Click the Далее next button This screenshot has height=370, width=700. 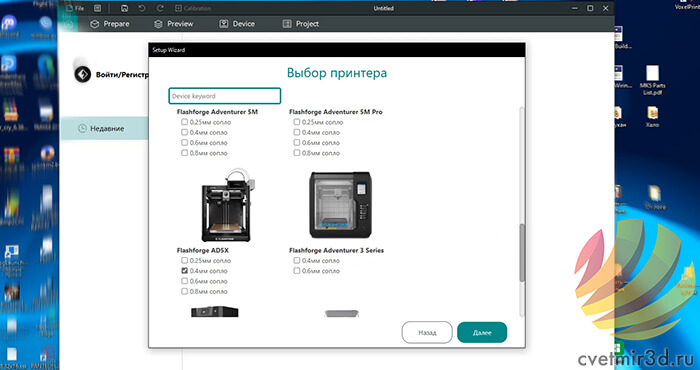click(x=482, y=333)
